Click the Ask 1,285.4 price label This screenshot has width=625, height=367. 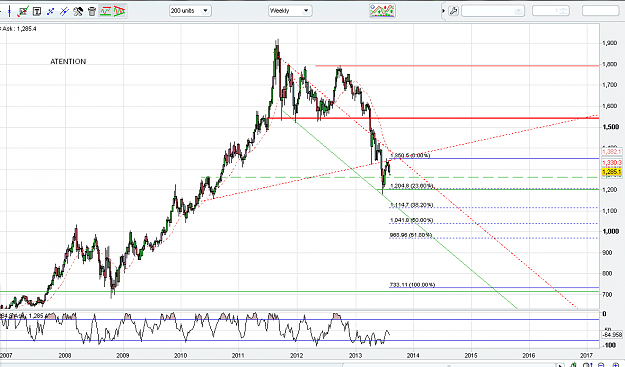point(18,29)
